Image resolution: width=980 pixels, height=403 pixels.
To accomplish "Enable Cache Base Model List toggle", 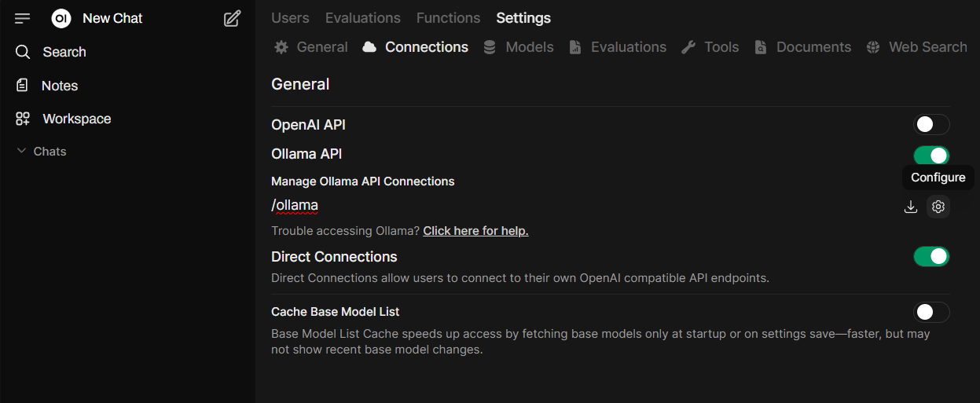I will pos(931,312).
